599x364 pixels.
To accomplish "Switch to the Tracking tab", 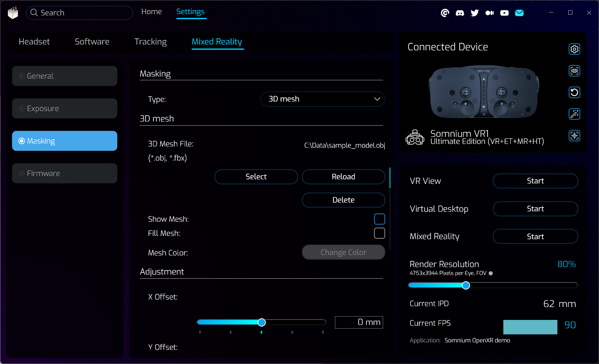I will 150,42.
